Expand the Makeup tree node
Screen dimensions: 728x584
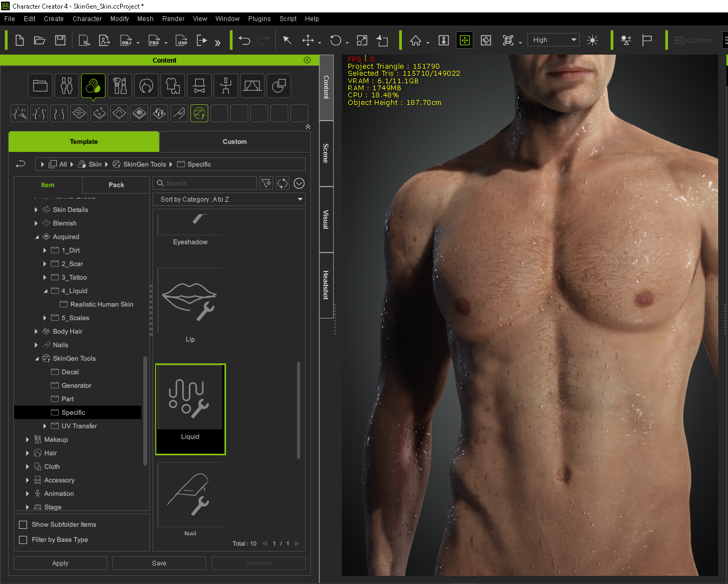[28, 440]
